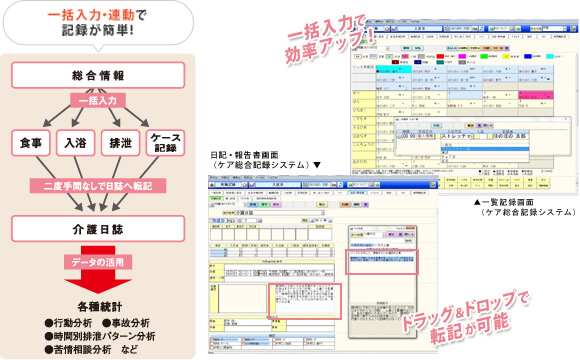Click 00:00 time field in bathing dialog
580x360 pixels.
409,137
